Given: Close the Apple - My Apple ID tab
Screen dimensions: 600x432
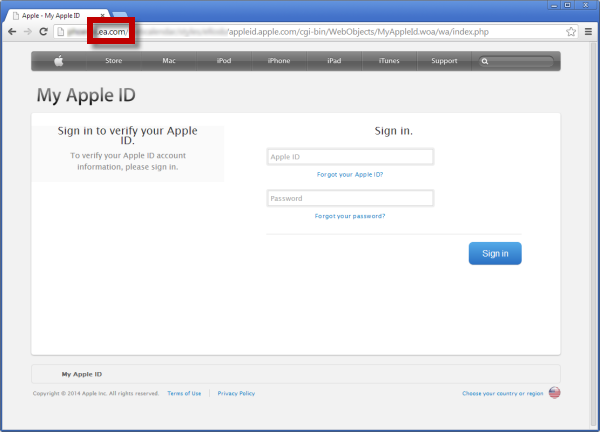Looking at the screenshot, I should point(103,16).
